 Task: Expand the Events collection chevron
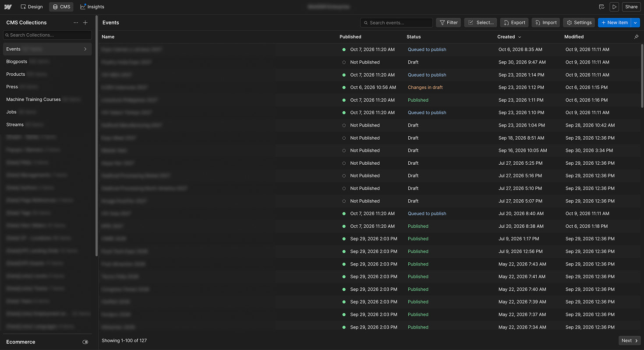pos(85,49)
